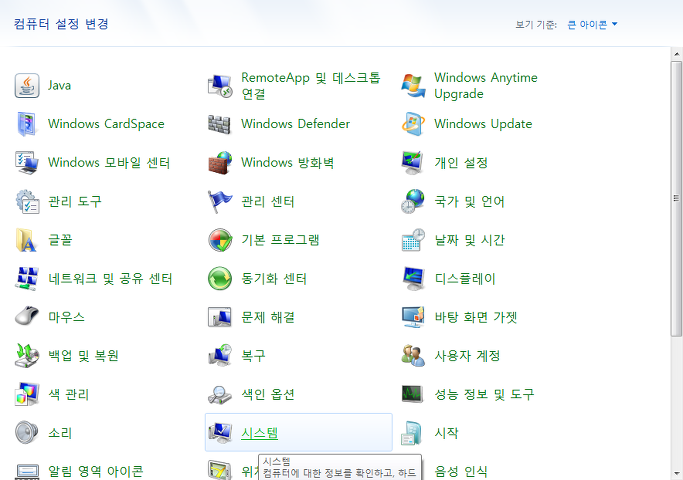Open the Java control panel icon
Screen dimensions: 683x480
click(27, 85)
